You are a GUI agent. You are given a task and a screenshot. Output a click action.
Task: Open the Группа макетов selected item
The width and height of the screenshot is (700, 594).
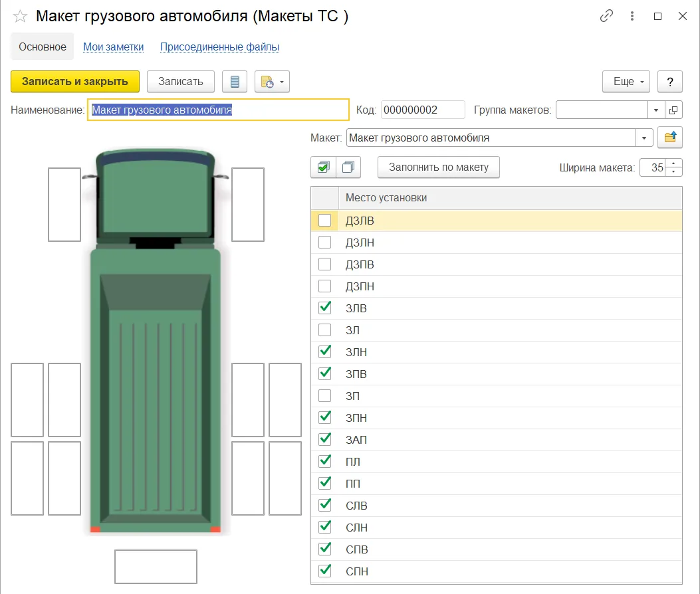click(673, 110)
